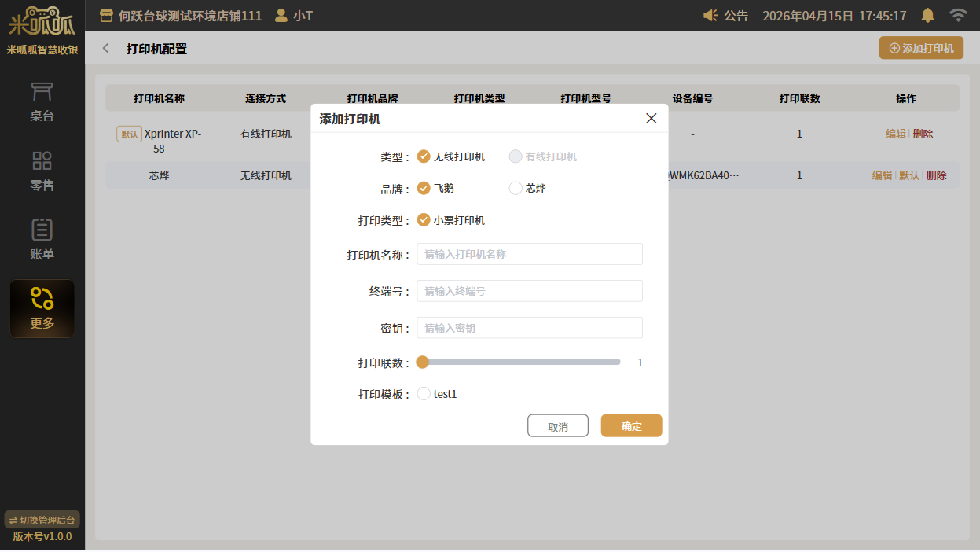Click the 打印机名称 input field
This screenshot has height=552, width=980.
click(529, 254)
